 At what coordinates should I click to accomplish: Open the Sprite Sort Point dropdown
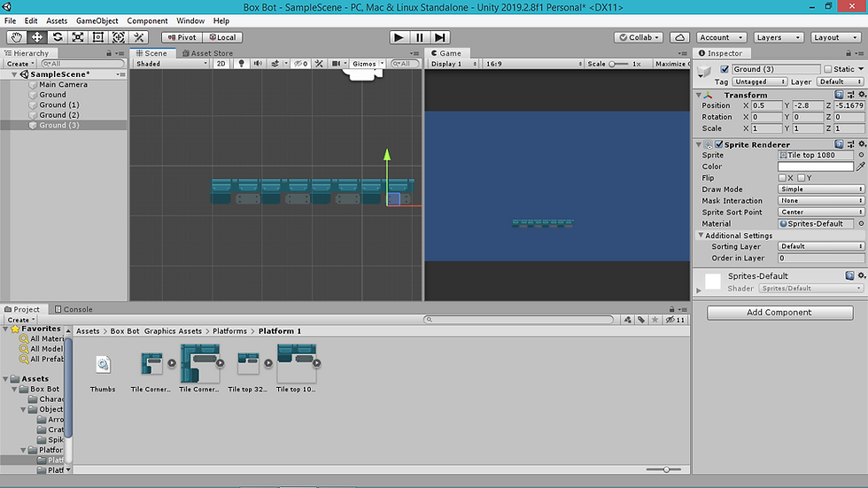tap(821, 212)
